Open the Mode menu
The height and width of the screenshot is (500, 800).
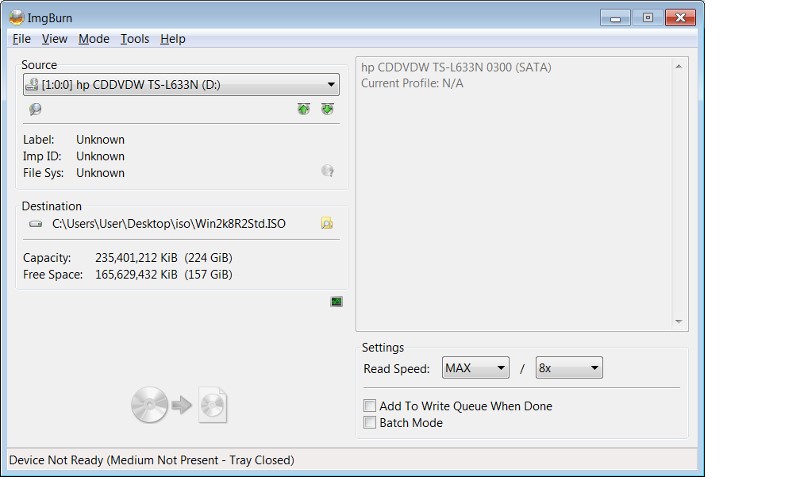94,39
